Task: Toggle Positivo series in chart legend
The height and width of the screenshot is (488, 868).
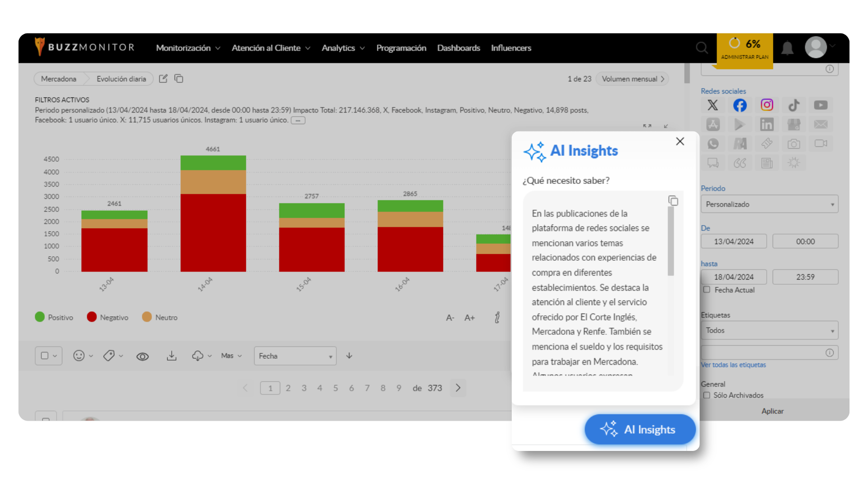Action: tap(54, 317)
